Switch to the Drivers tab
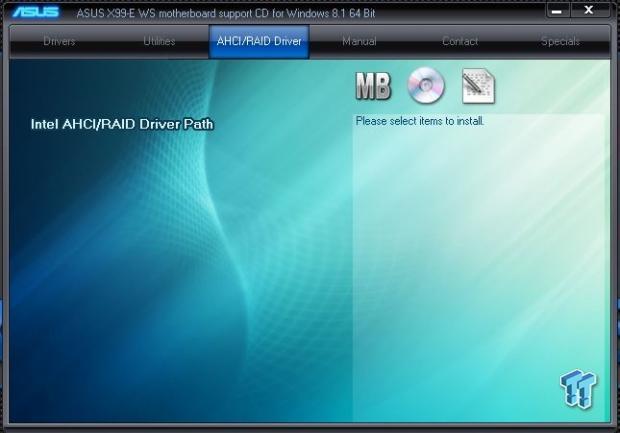Screen dimensions: 620x433 (x=59, y=41)
